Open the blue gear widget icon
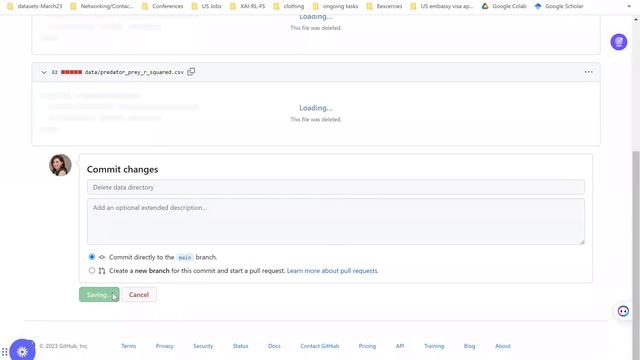This screenshot has height=360, width=640. 22,351
